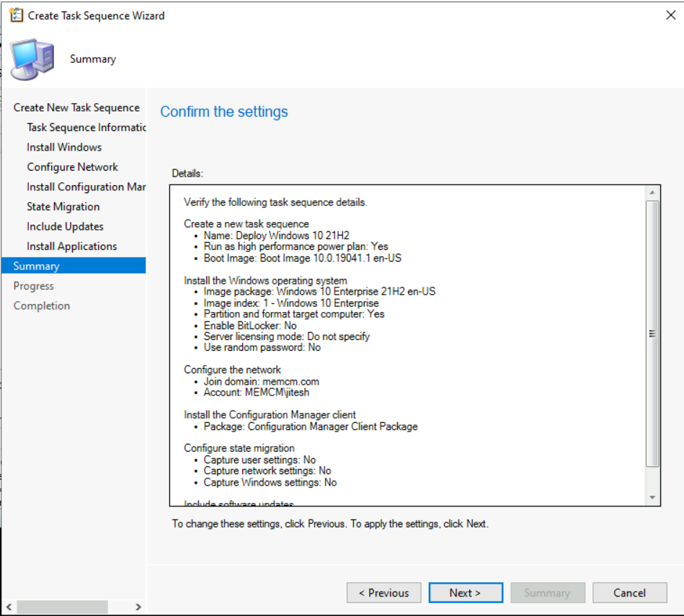This screenshot has width=684, height=616.
Task: Click 'Install the Configuration Manager client' title
Action: [x=270, y=414]
